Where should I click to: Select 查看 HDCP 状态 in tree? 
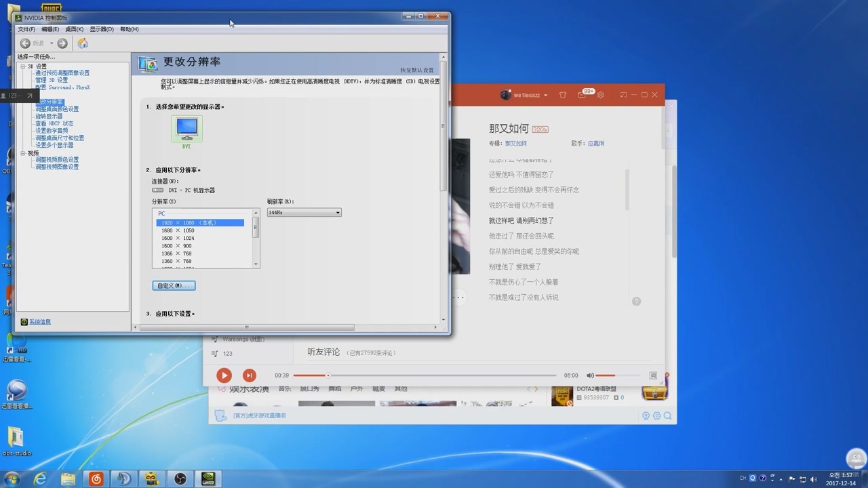(54, 123)
